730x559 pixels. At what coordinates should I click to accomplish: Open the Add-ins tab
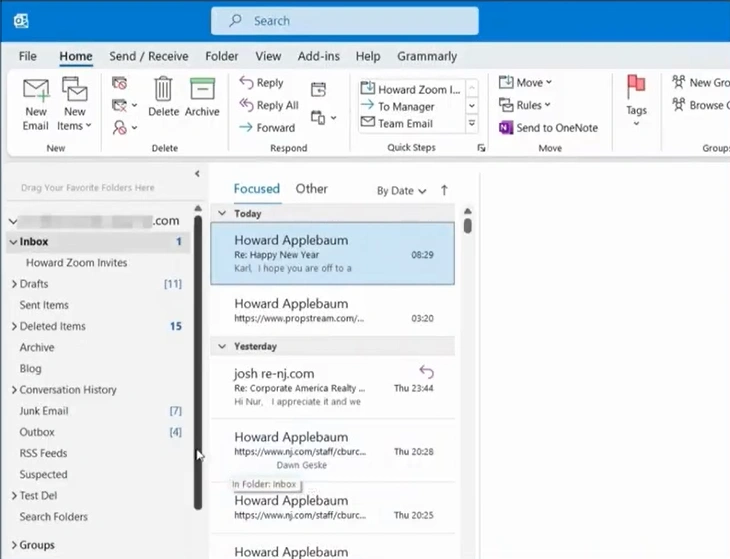[318, 56]
